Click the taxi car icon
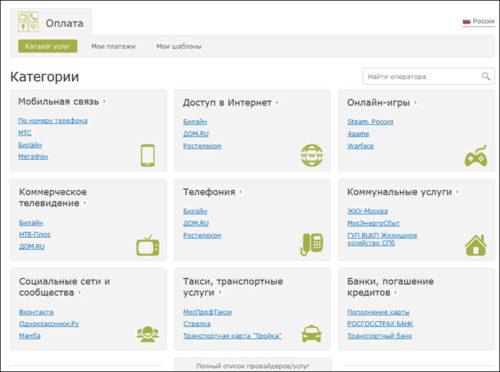The height and width of the screenshot is (372, 500). pos(312,333)
